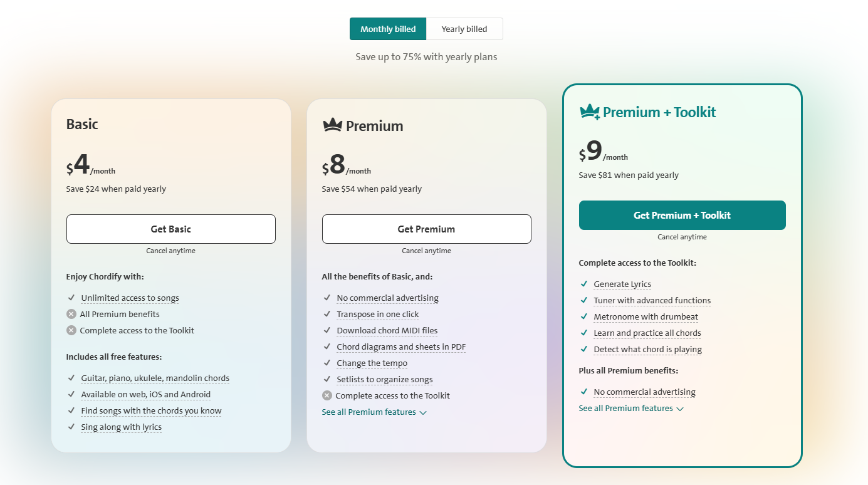
Task: Click the Enjoy Chordify with: heading
Action: pyautogui.click(x=105, y=277)
